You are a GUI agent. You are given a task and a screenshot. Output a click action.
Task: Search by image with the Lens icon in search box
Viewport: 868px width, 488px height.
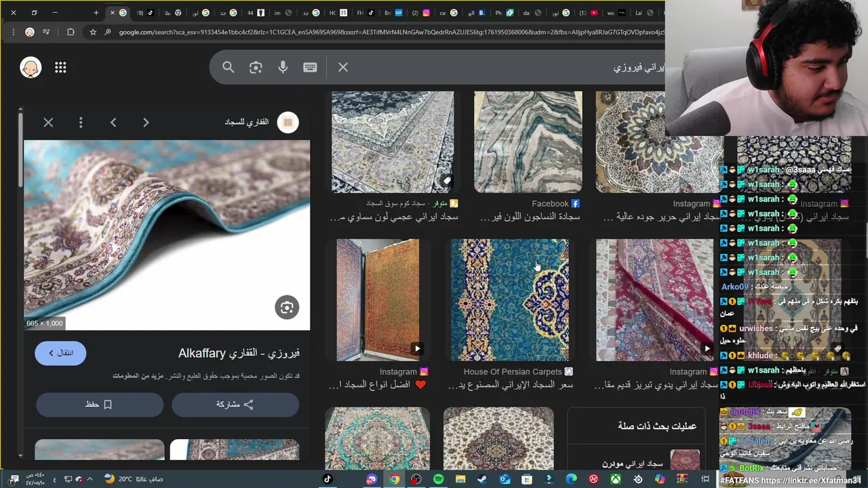tap(256, 67)
